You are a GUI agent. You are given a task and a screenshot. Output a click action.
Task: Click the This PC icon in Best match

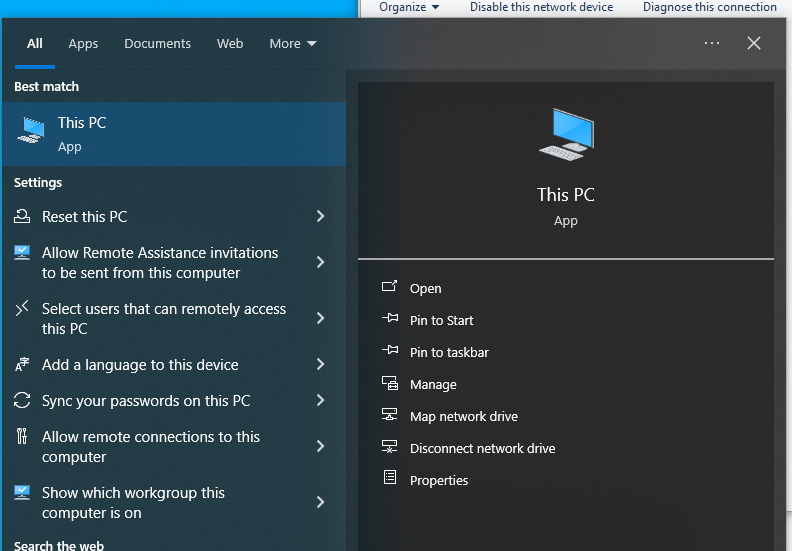[x=31, y=133]
